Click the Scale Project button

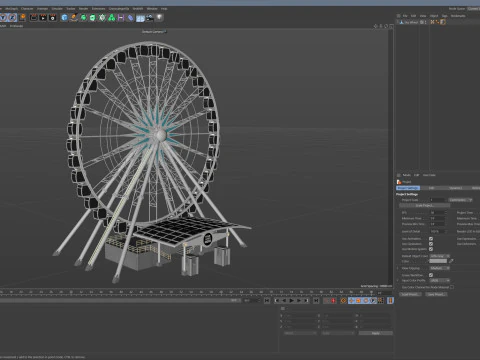click(424, 206)
